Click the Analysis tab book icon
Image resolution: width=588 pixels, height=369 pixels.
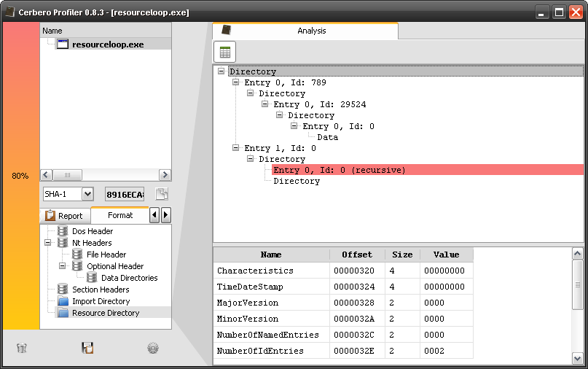pyautogui.click(x=226, y=30)
